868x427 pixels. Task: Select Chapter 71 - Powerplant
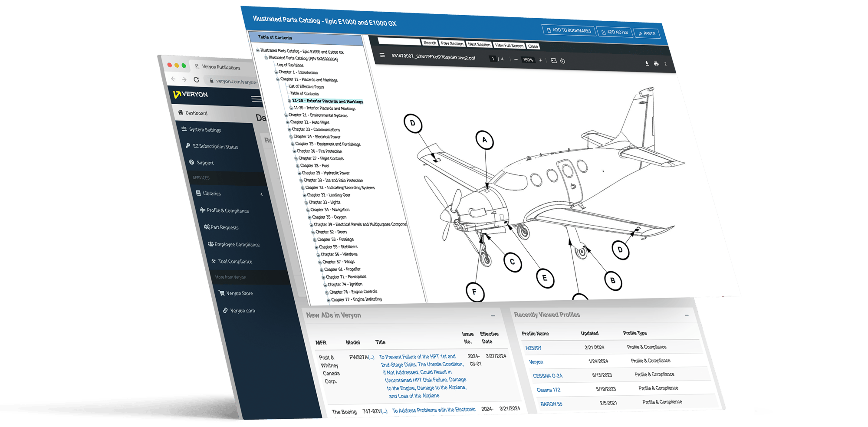pyautogui.click(x=346, y=277)
